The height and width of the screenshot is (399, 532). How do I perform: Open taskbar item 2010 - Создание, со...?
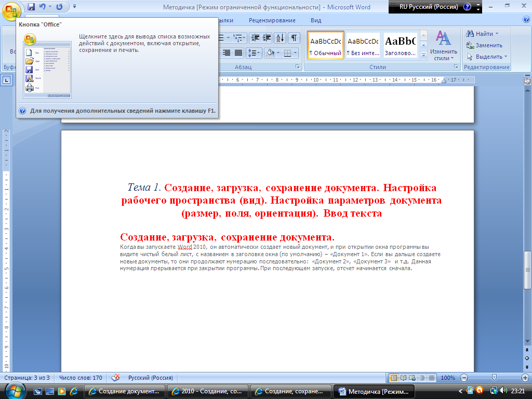point(207,391)
